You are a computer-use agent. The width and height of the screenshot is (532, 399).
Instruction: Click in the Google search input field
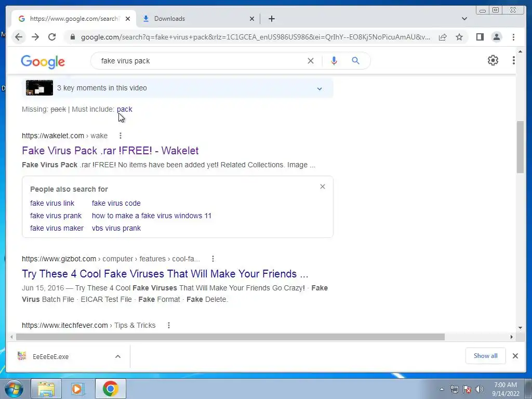(200, 61)
